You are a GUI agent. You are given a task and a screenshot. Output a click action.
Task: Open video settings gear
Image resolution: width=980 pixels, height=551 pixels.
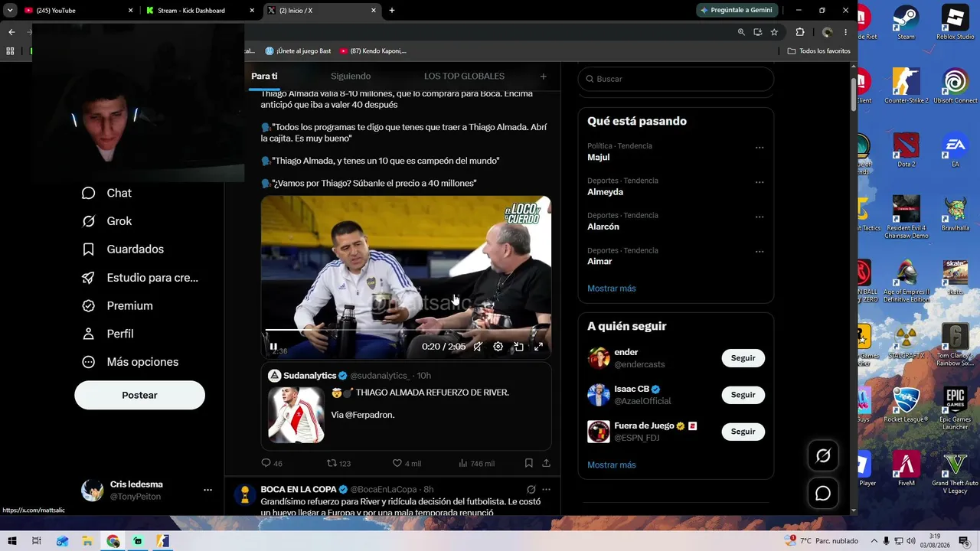point(498,347)
